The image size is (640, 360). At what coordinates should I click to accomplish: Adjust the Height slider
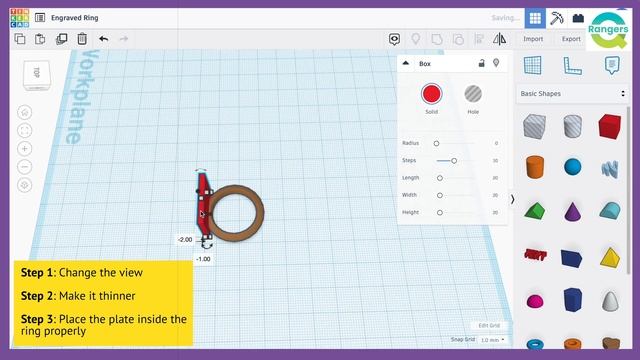pos(440,213)
